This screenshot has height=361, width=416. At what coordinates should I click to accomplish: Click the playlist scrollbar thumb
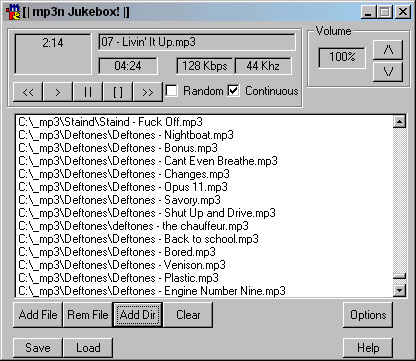point(399,276)
